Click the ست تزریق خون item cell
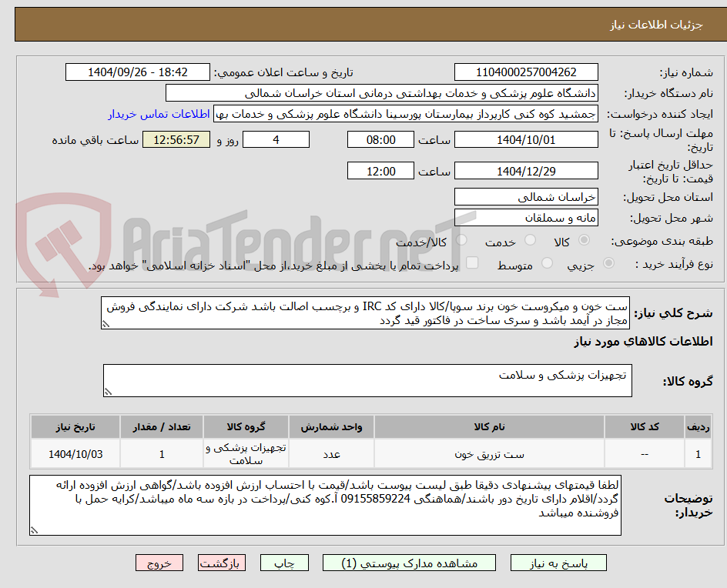727x588 pixels. click(489, 454)
